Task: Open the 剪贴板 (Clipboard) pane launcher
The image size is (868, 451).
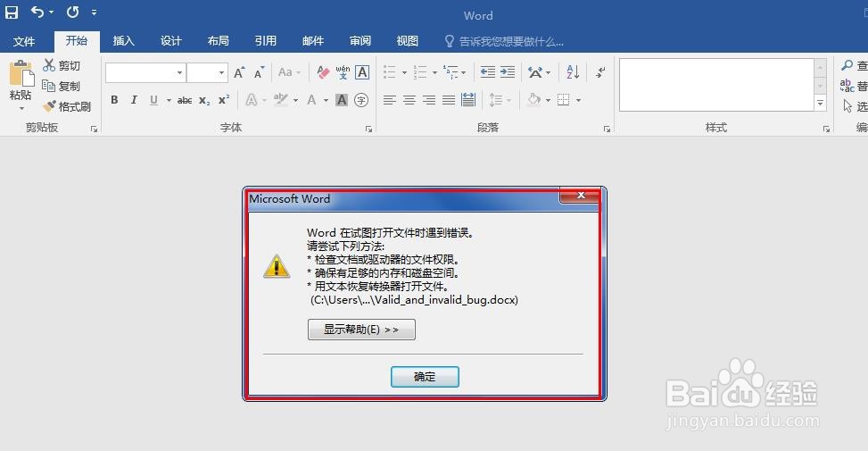Action: (94, 129)
